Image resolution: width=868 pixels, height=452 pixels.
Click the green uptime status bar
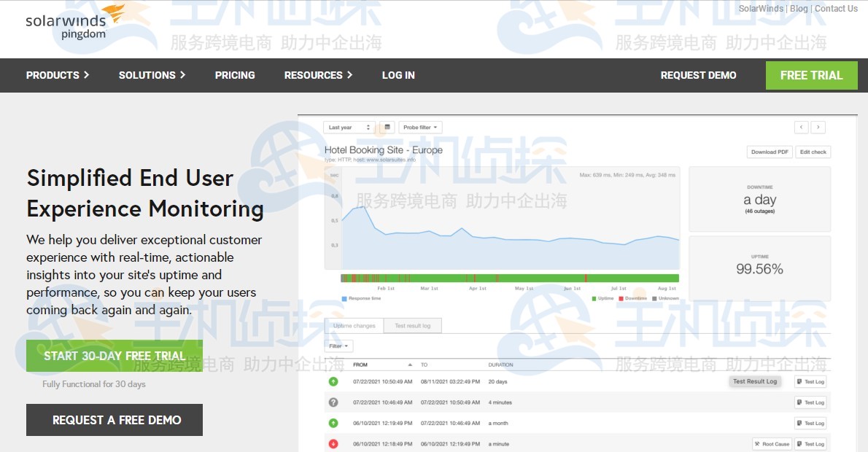coord(509,278)
